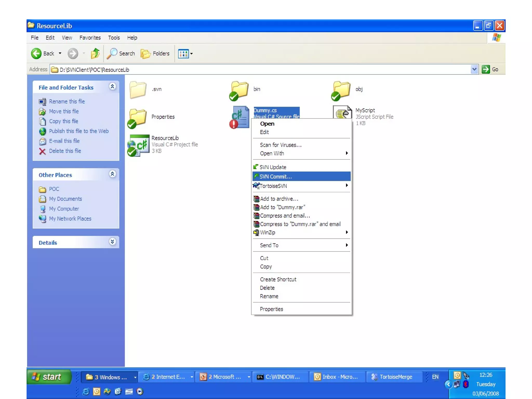
Task: Expand the Details panel
Action: click(x=112, y=242)
